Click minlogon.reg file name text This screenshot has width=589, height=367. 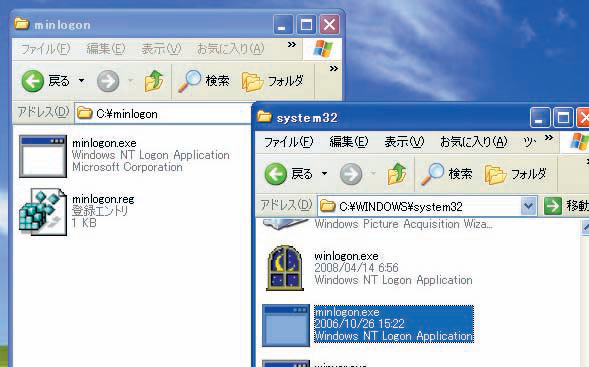[103, 199]
